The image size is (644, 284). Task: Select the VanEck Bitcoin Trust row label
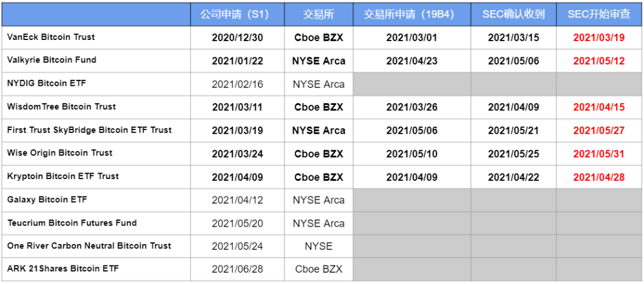[x=51, y=37]
